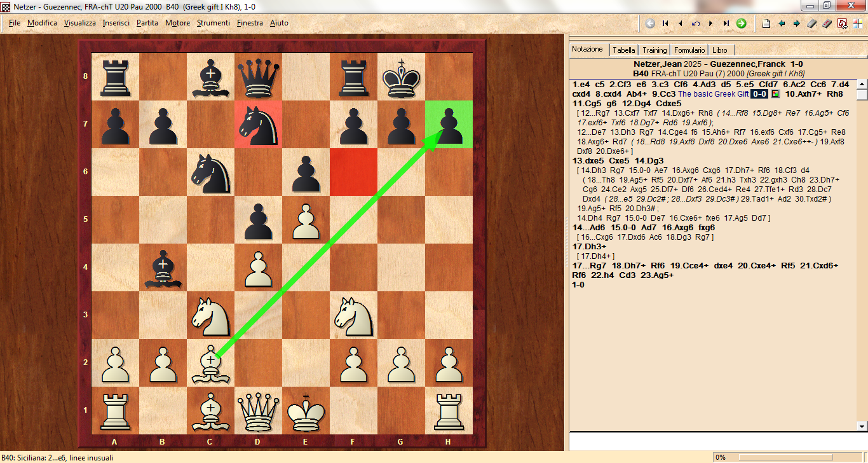
Task: Click the red-marked eraser icon
Action: click(x=827, y=24)
